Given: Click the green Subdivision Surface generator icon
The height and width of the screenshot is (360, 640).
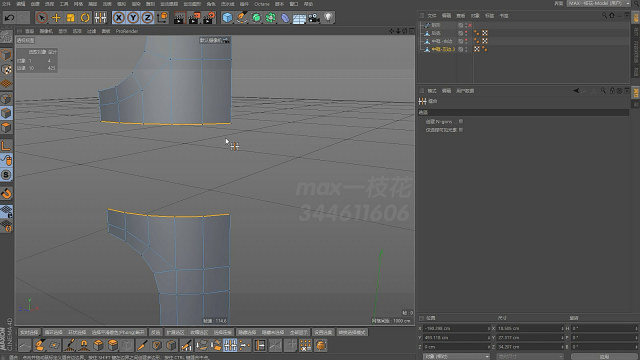Looking at the screenshot, I should 256,18.
